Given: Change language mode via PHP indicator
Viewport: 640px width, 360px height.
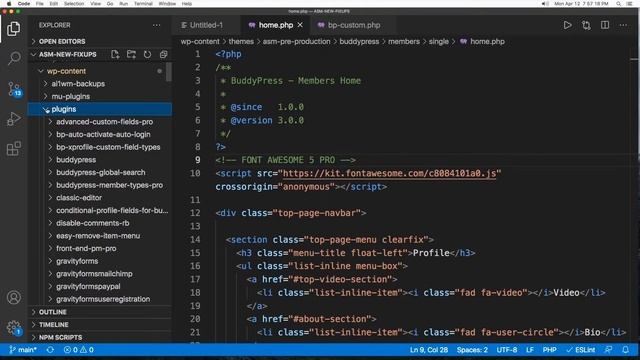Looking at the screenshot, I should (x=549, y=350).
